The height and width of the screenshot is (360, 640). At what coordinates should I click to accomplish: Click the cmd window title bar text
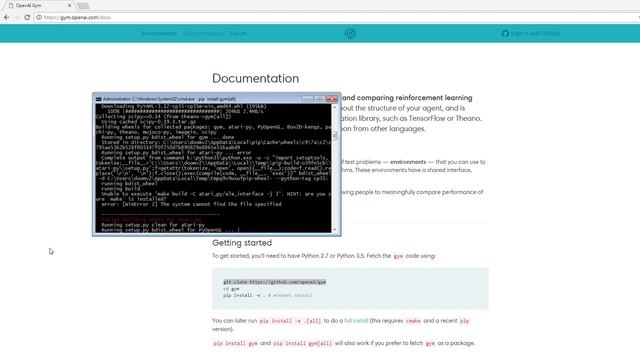point(169,99)
